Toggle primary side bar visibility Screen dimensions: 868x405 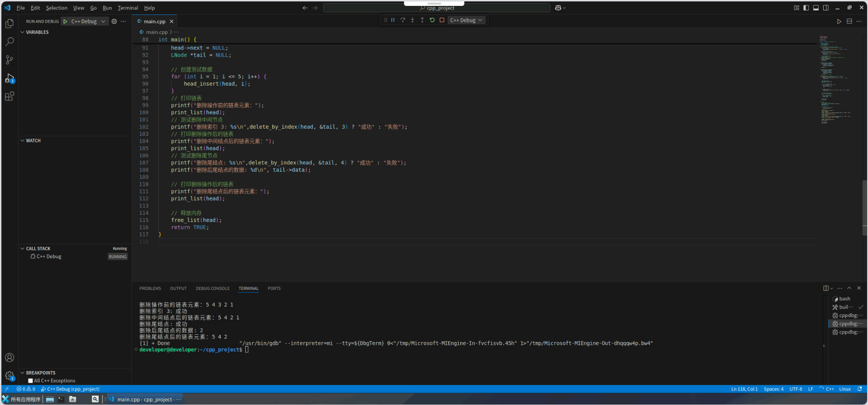(x=806, y=8)
